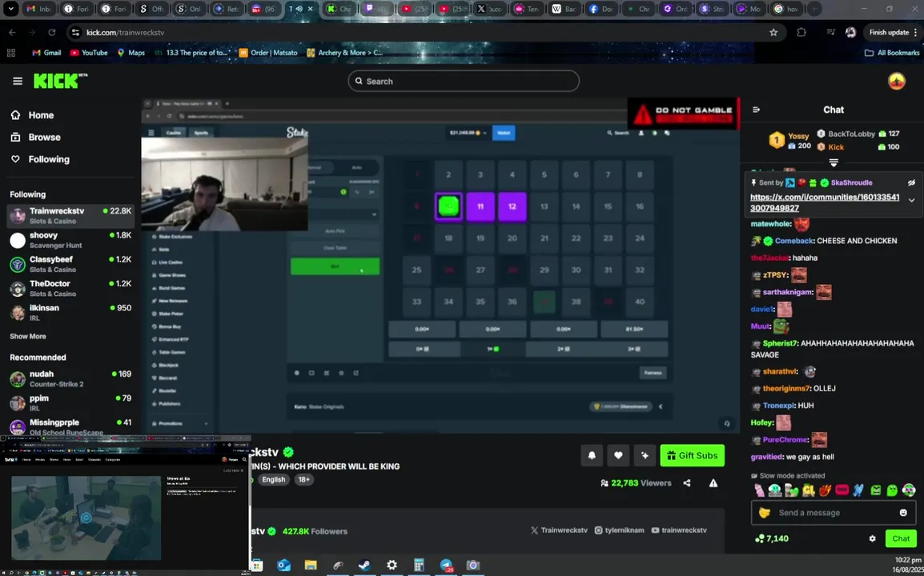Open the YouTube bookmark
The image size is (924, 576).
tap(89, 53)
